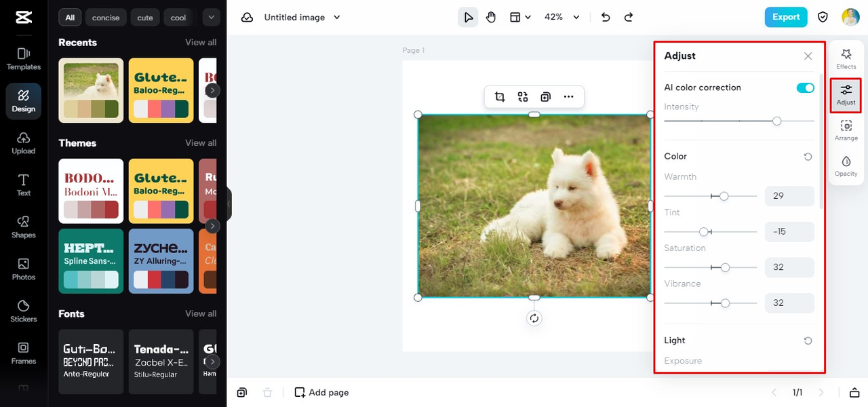View all Themes
This screenshot has height=407, width=868.
point(201,142)
